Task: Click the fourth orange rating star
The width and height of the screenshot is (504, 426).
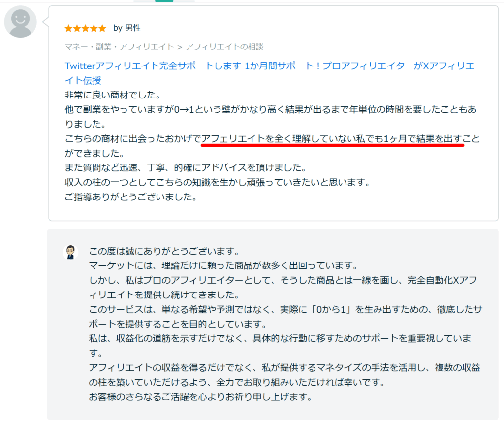Action: coord(94,28)
